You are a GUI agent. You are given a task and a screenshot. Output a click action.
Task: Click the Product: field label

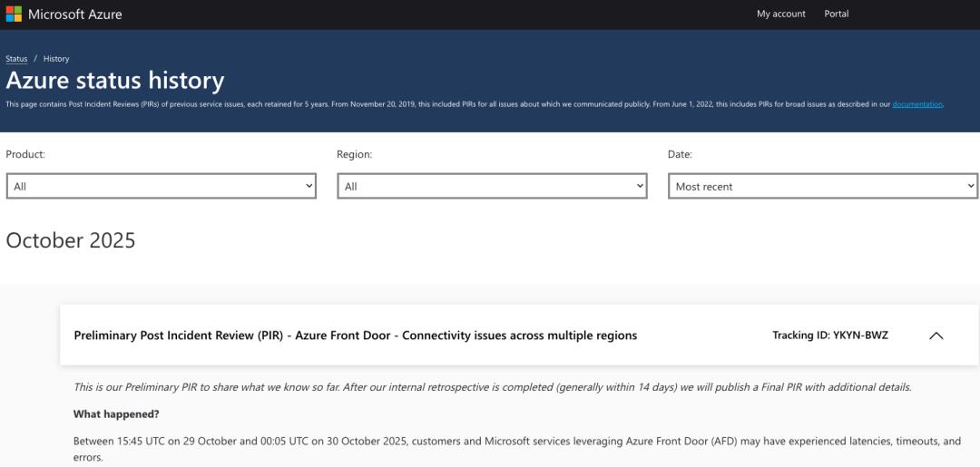pyautogui.click(x=25, y=154)
